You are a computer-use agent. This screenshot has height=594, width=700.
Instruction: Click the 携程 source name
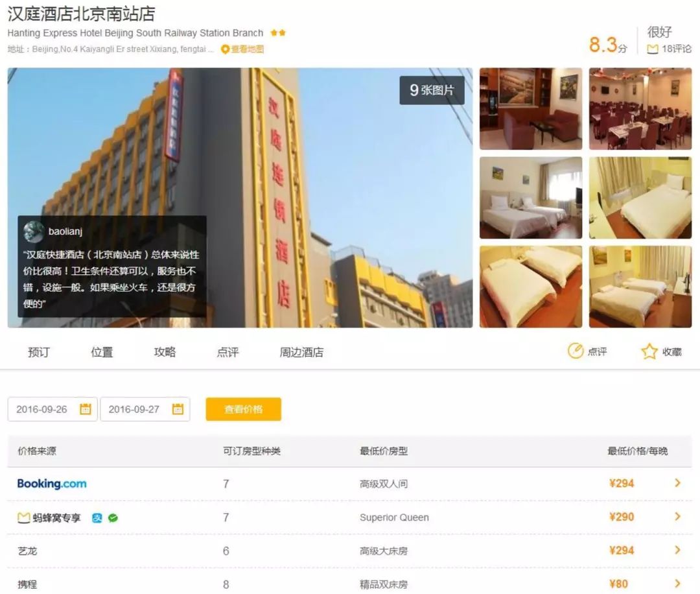27,584
